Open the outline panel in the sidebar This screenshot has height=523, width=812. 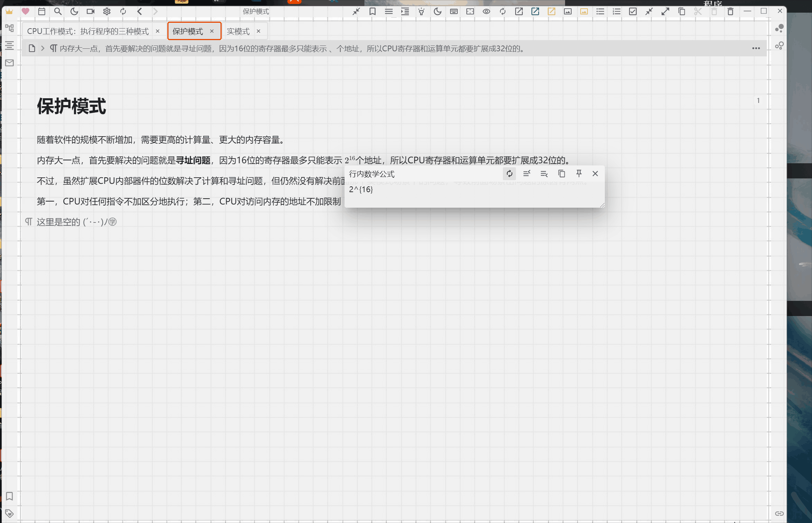9,46
